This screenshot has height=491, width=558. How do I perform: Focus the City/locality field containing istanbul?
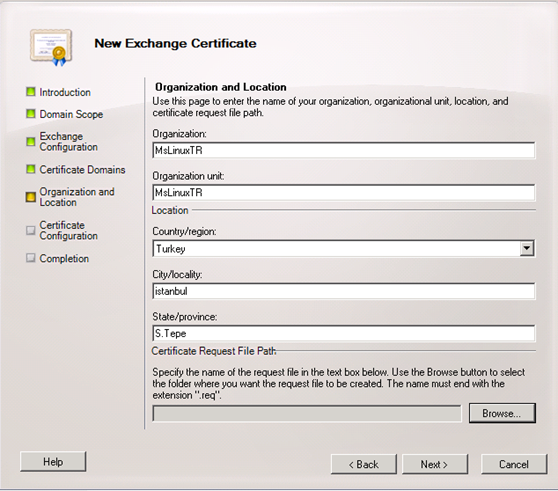pos(344,291)
